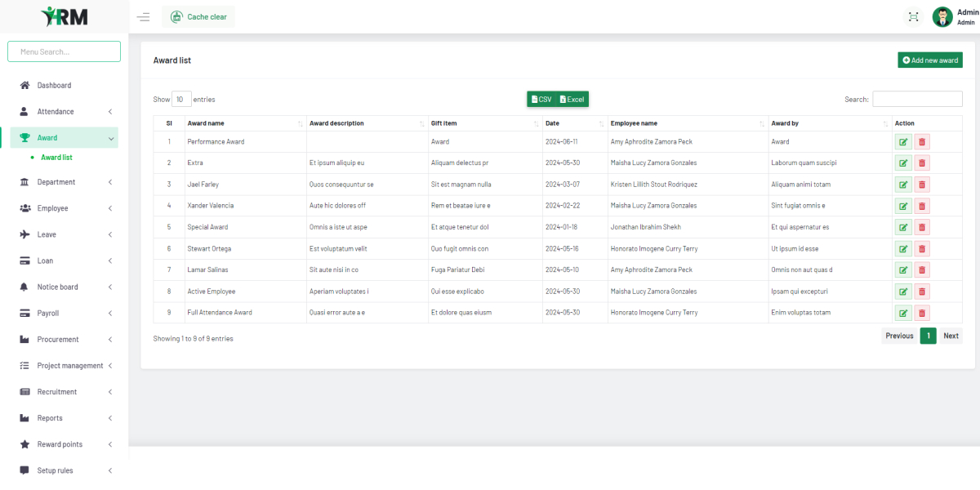Viewport: 980px width, 490px height.
Task: Delete the Extra award row
Action: (x=922, y=163)
